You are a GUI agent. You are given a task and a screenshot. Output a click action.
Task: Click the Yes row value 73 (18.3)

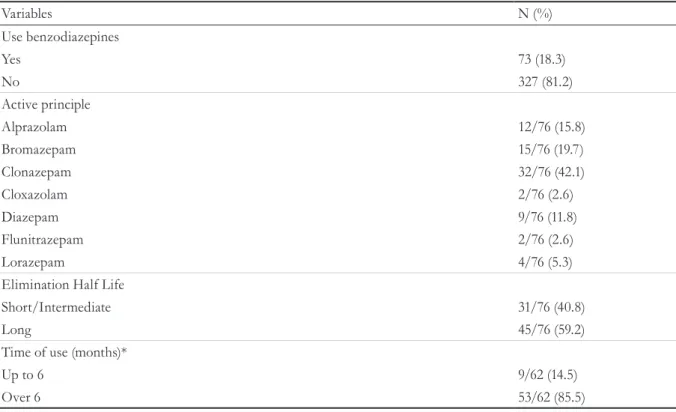542,59
